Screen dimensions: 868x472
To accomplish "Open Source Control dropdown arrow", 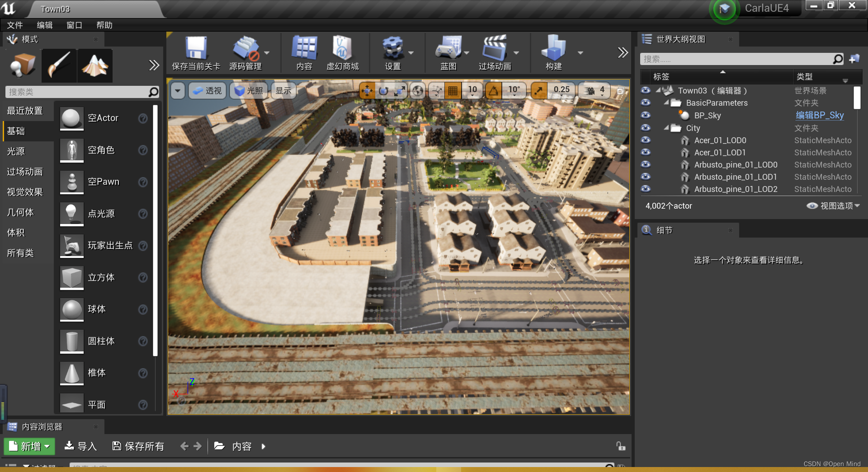I will pos(267,53).
